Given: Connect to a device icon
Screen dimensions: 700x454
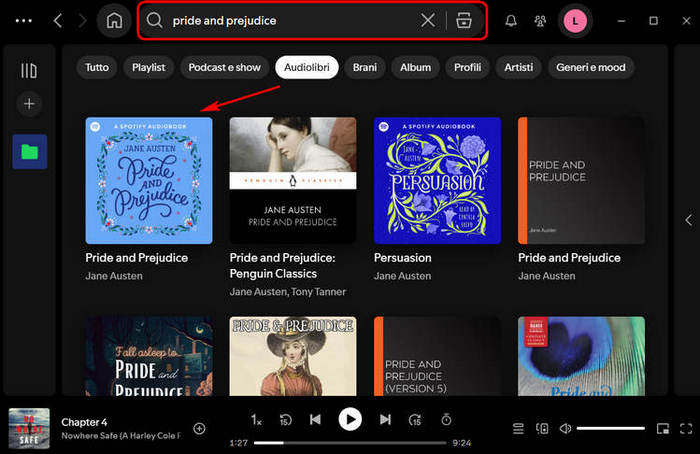Looking at the screenshot, I should [542, 429].
